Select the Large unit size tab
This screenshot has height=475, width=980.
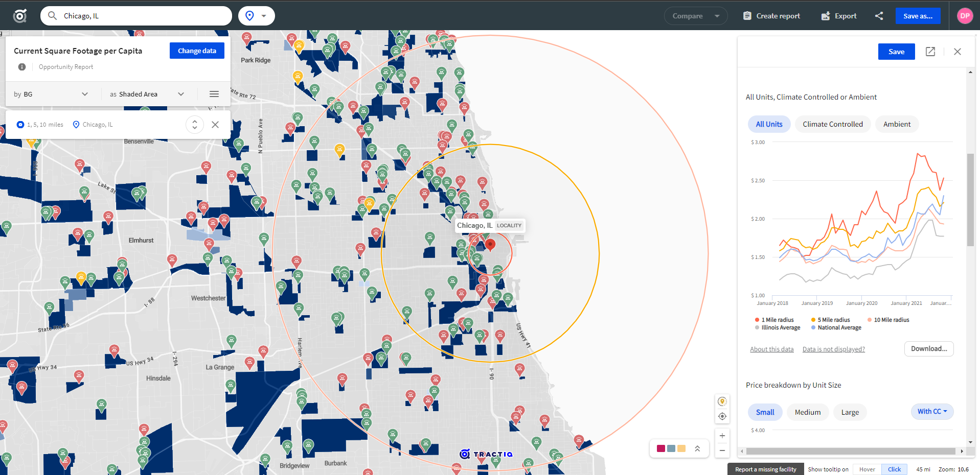click(850, 412)
